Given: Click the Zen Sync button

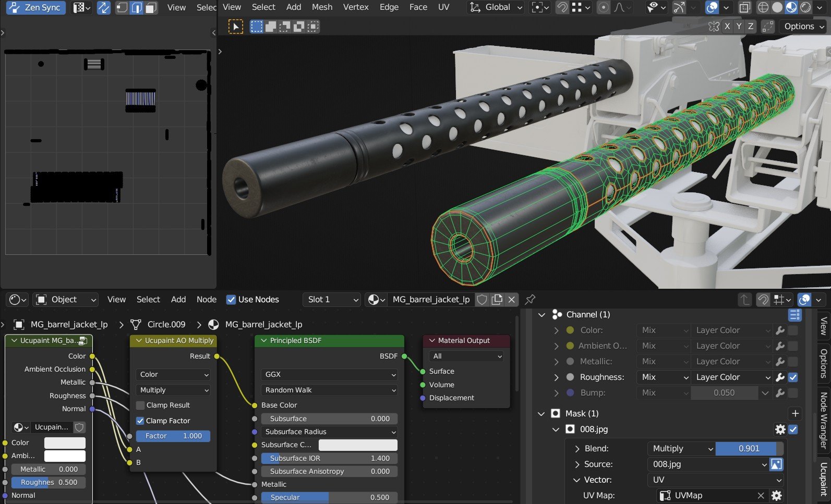Looking at the screenshot, I should pos(35,8).
